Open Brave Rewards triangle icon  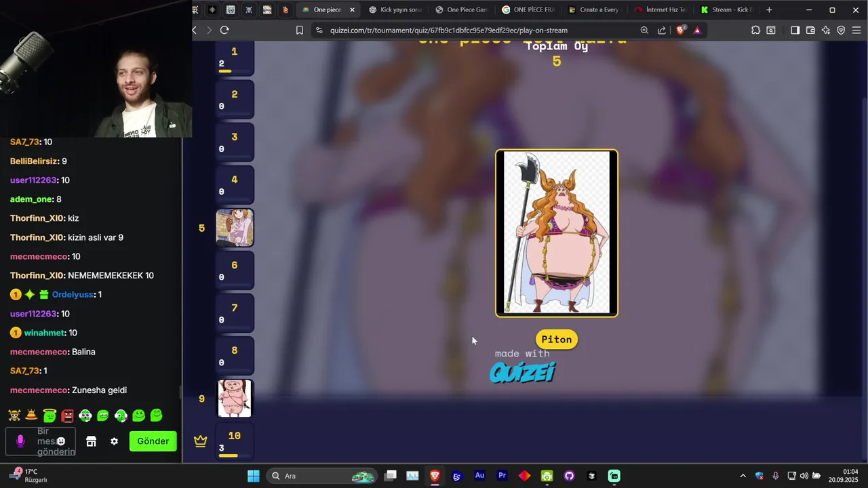click(x=697, y=30)
